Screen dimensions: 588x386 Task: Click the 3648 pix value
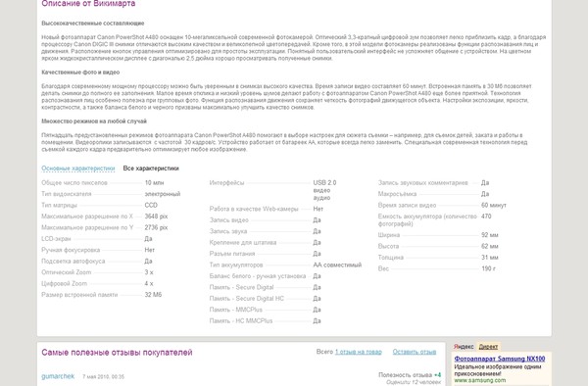tap(156, 217)
